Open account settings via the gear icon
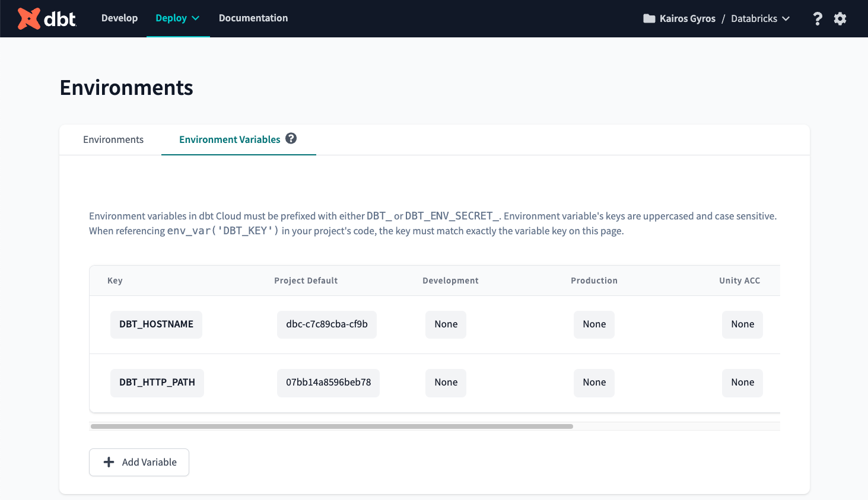Screen dimensions: 868x500 840,18
